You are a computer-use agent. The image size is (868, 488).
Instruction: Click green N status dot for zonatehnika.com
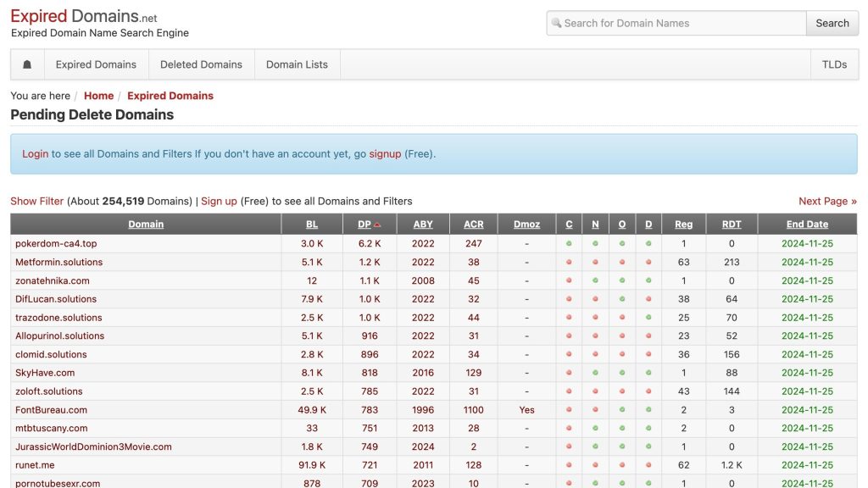tap(595, 280)
